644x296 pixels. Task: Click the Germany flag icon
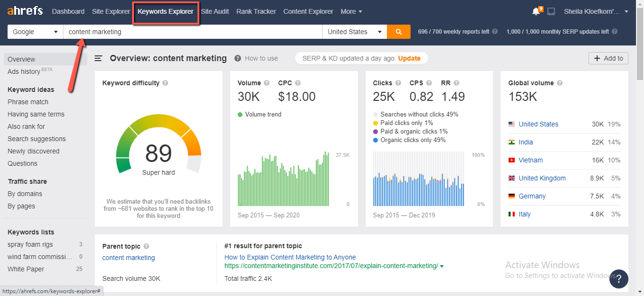[x=511, y=196]
